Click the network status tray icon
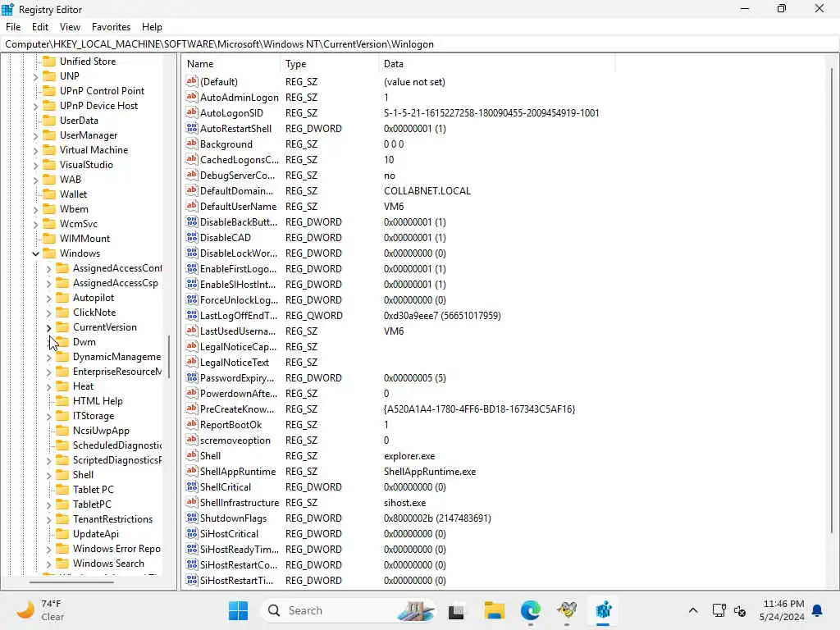This screenshot has height=630, width=840. tap(719, 610)
